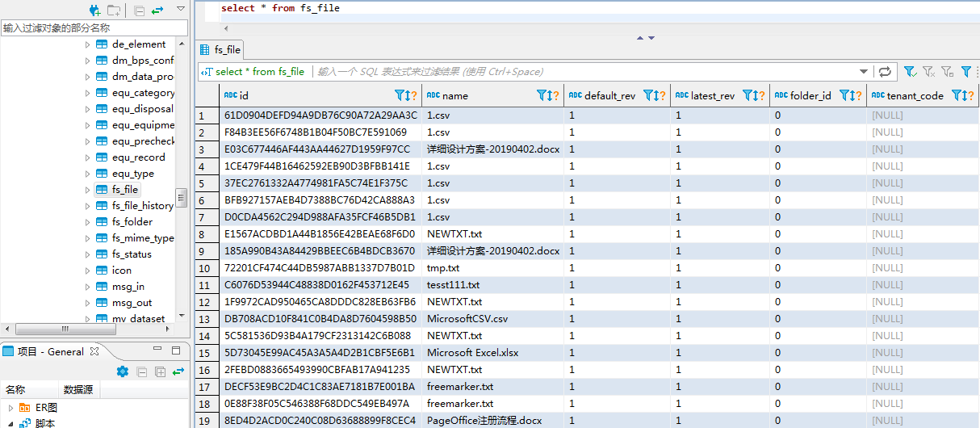Click the new connection plug icon
980x428 pixels.
click(95, 10)
